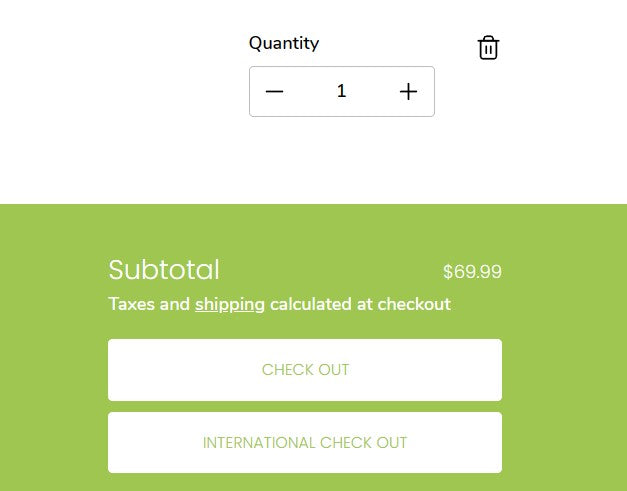
Task: Start checkout for international orders
Action: point(305,443)
